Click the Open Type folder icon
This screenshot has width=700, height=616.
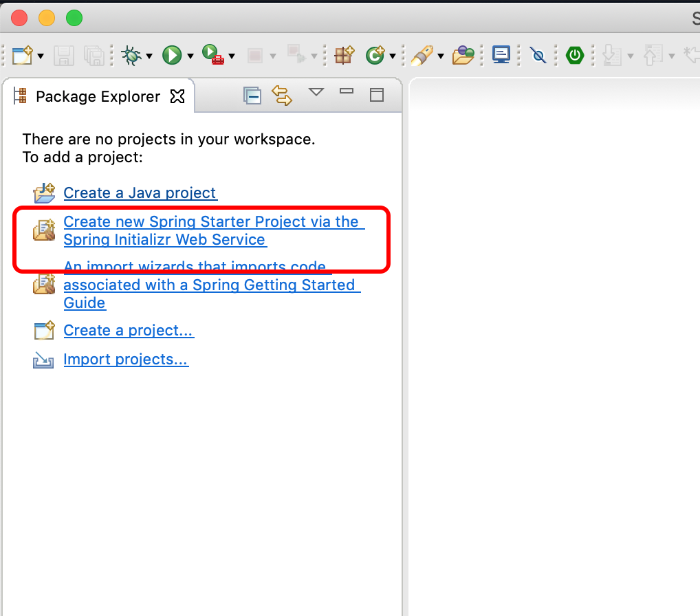click(463, 56)
